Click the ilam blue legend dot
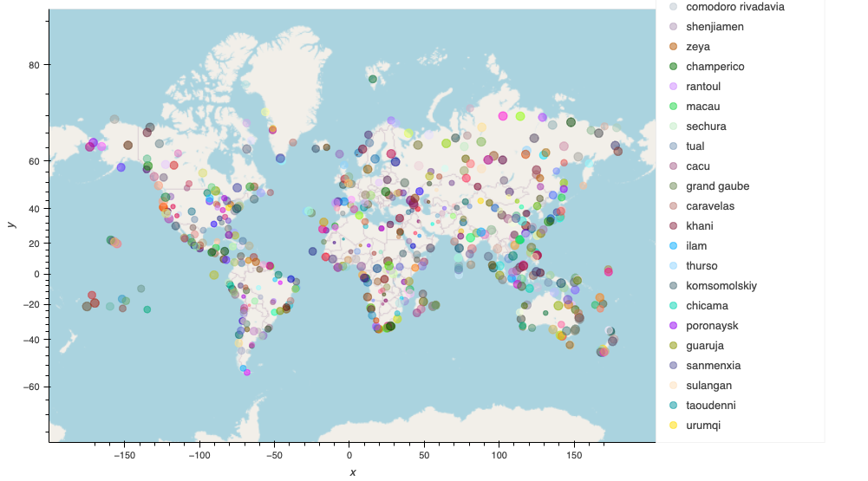 673,246
